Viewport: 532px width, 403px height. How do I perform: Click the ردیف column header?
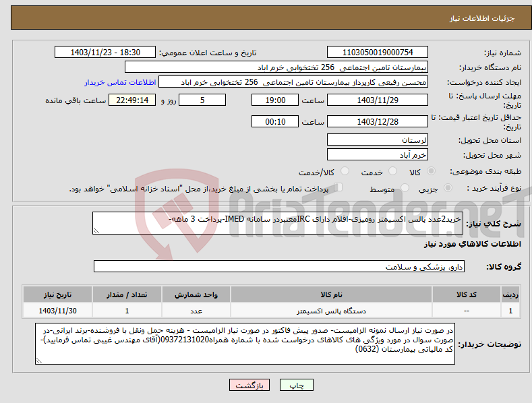click(x=510, y=294)
